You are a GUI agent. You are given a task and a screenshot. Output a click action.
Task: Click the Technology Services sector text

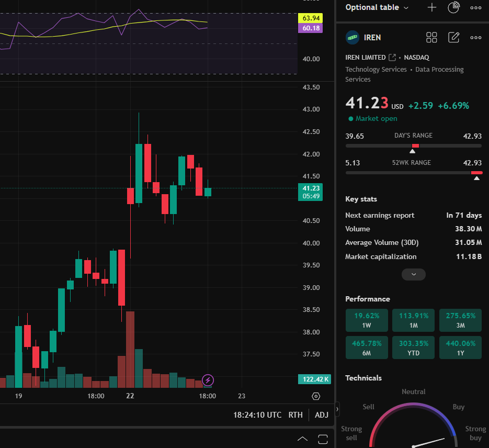point(376,69)
